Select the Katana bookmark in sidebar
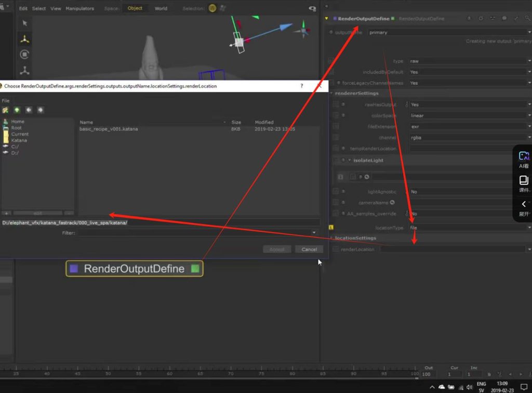This screenshot has width=532, height=393. [19, 140]
